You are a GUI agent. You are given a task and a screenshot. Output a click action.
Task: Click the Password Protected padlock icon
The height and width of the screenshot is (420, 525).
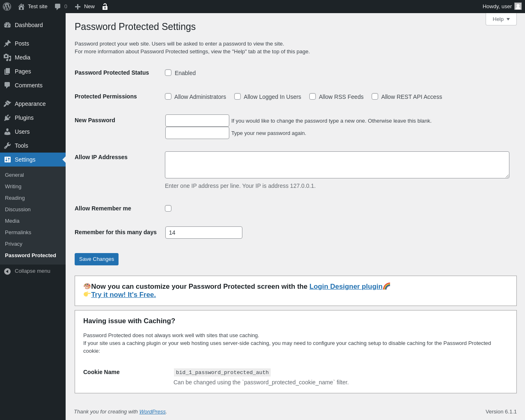[x=105, y=7]
